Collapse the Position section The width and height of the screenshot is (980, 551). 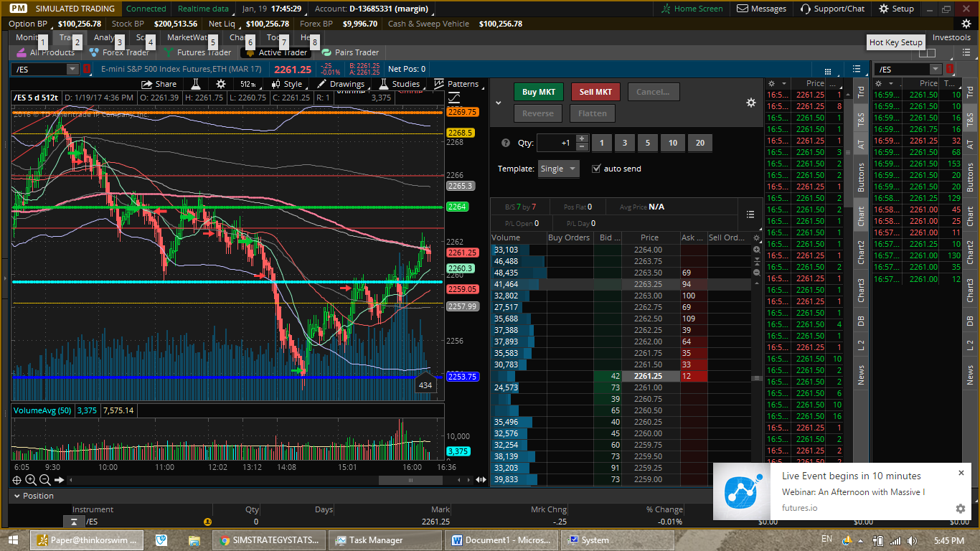(x=17, y=496)
